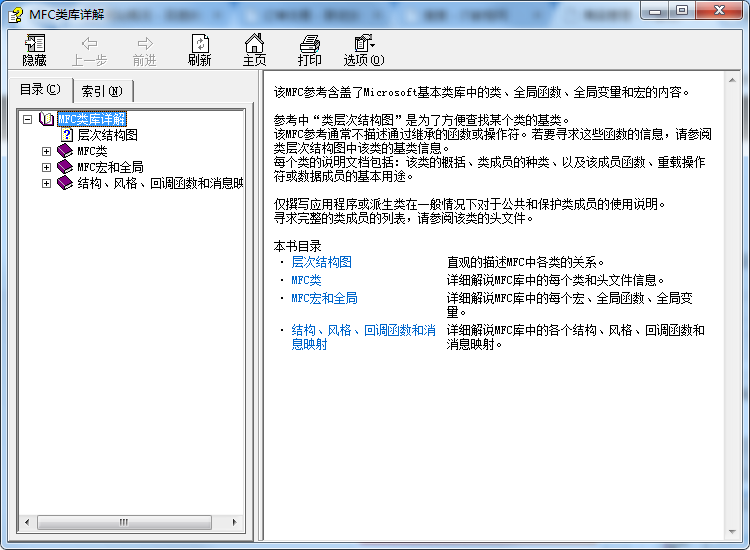Screen dimensions: 750x550
Task: Follow the MFC类 hyperlink in content pane
Action: 306,280
